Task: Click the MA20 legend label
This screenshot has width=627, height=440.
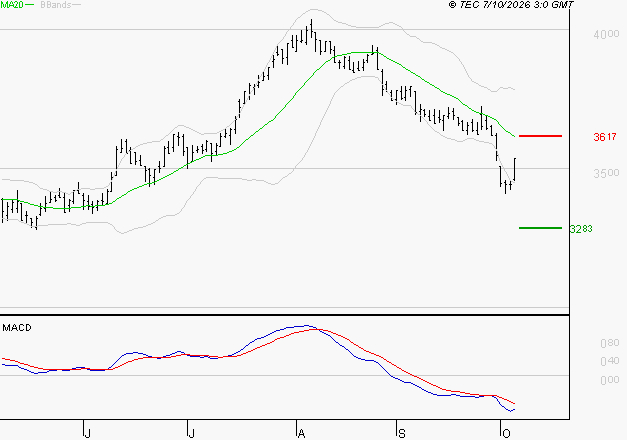Action: [12, 5]
